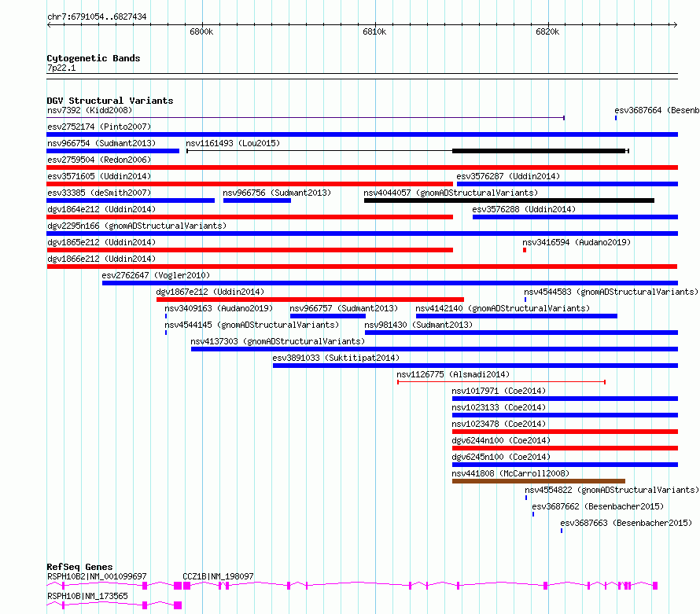Click the 6810k ruler label
700x614 pixels.
click(374, 31)
